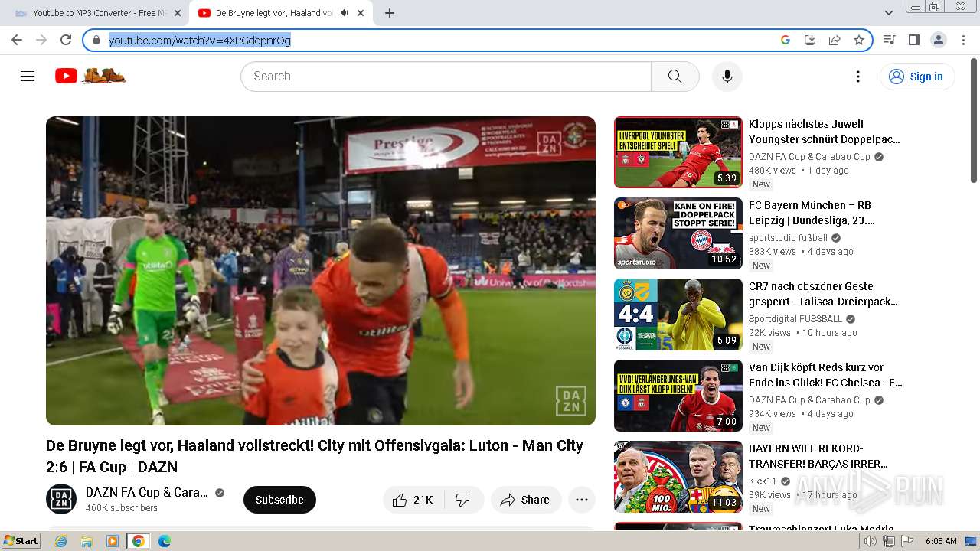Screen dimensions: 980x551
Task: Open YouTube settings three-dot menu
Action: 858,76
